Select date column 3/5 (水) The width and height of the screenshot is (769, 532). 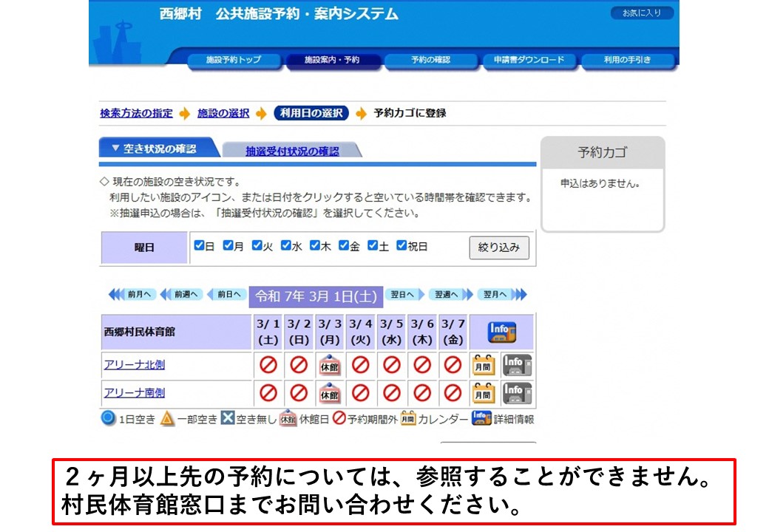(391, 332)
